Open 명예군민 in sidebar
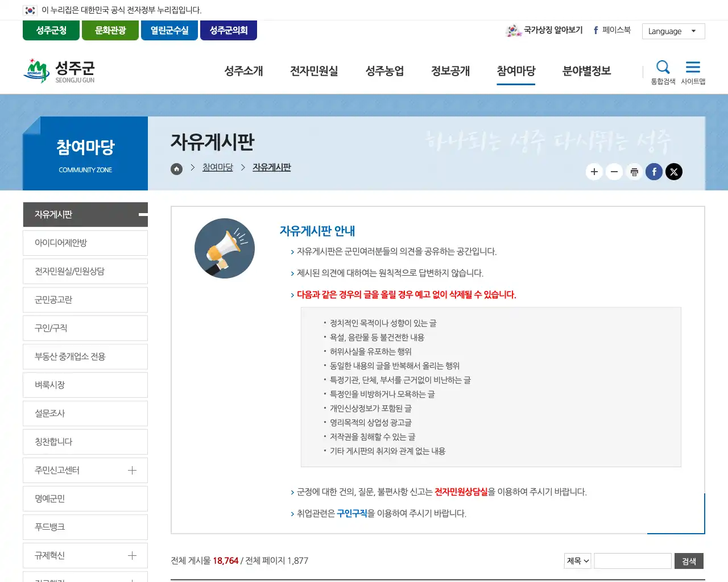The height and width of the screenshot is (582, 728). [85, 498]
